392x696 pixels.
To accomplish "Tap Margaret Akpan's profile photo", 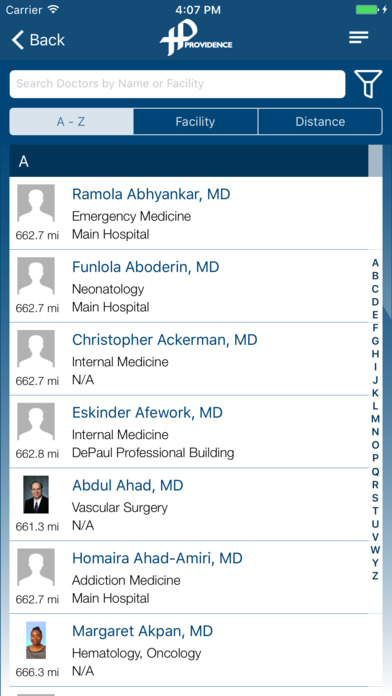I will pyautogui.click(x=36, y=640).
